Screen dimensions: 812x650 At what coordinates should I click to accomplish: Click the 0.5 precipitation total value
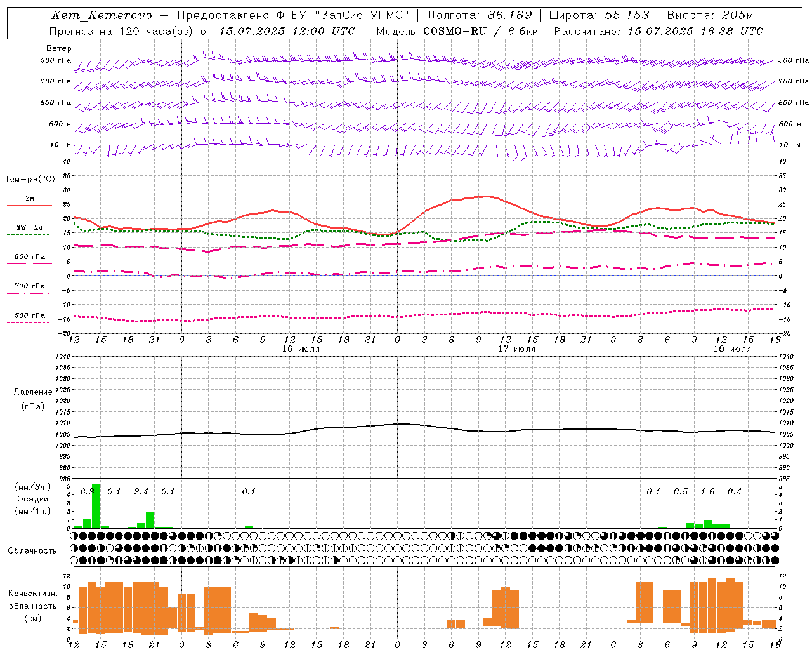[x=681, y=492]
